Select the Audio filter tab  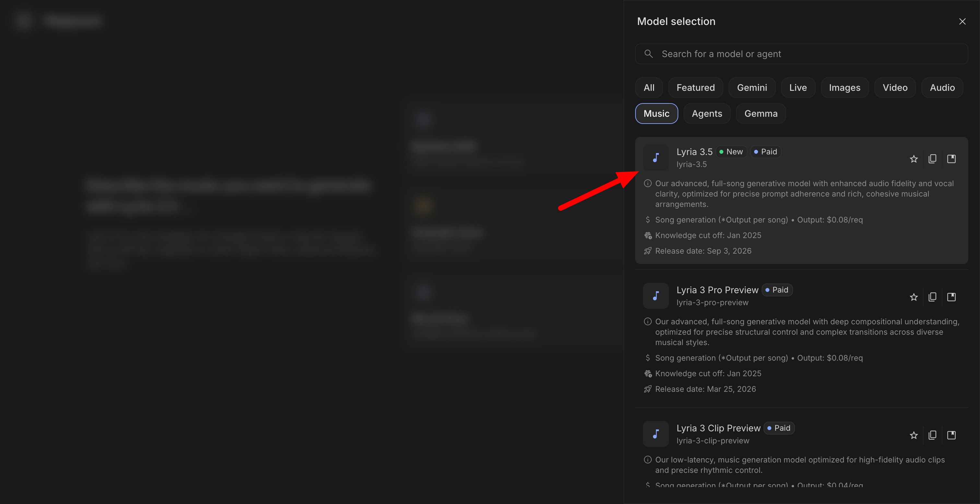tap(942, 88)
